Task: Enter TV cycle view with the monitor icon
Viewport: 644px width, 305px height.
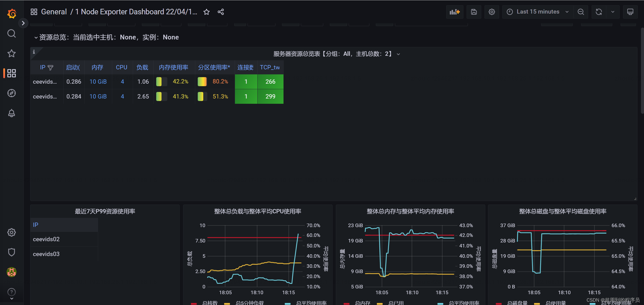Action: click(x=630, y=12)
